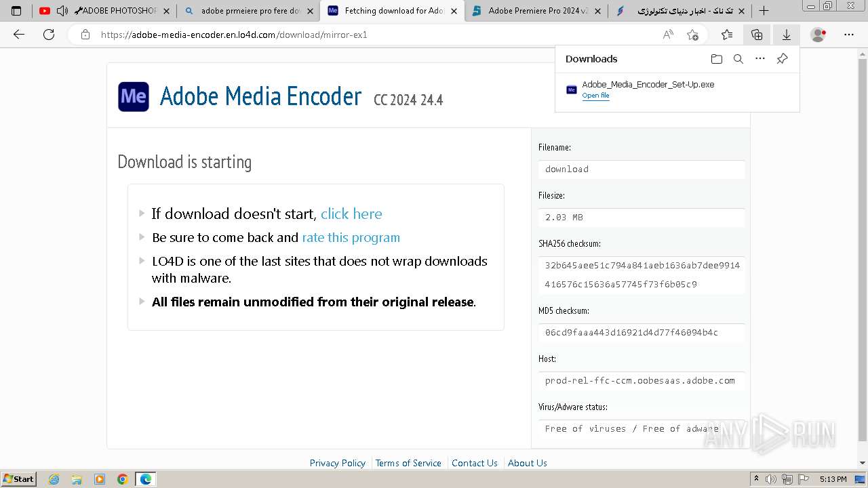Screen dimensions: 868x488
Task: Open read aloud icon in address bar
Action: (x=668, y=35)
